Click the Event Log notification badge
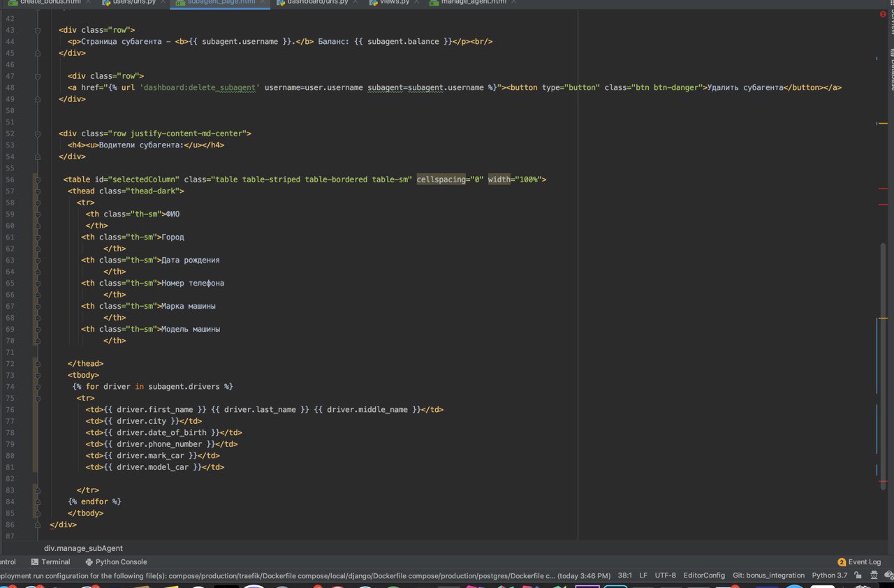Screen dimensions: 894x588 point(842,562)
